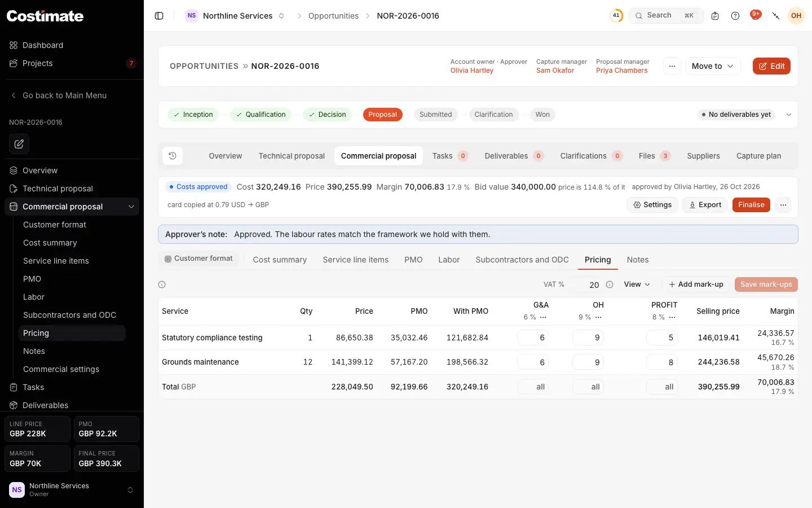Open Olivia Hartley account owner link

472,71
